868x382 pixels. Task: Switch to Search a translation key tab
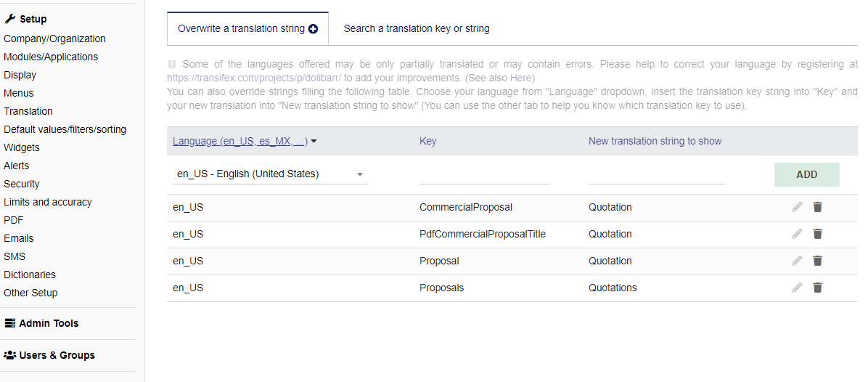[x=417, y=29]
